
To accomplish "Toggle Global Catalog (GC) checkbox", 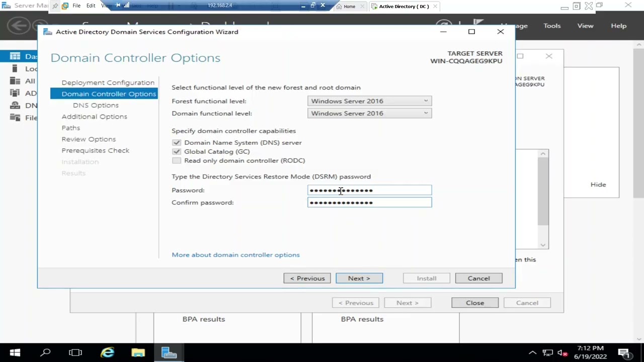I will click(176, 151).
